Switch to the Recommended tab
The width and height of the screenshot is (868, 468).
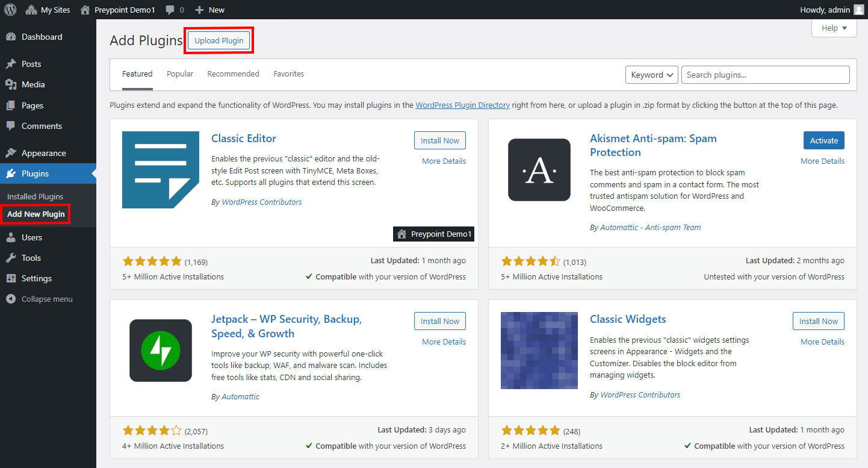tap(233, 73)
